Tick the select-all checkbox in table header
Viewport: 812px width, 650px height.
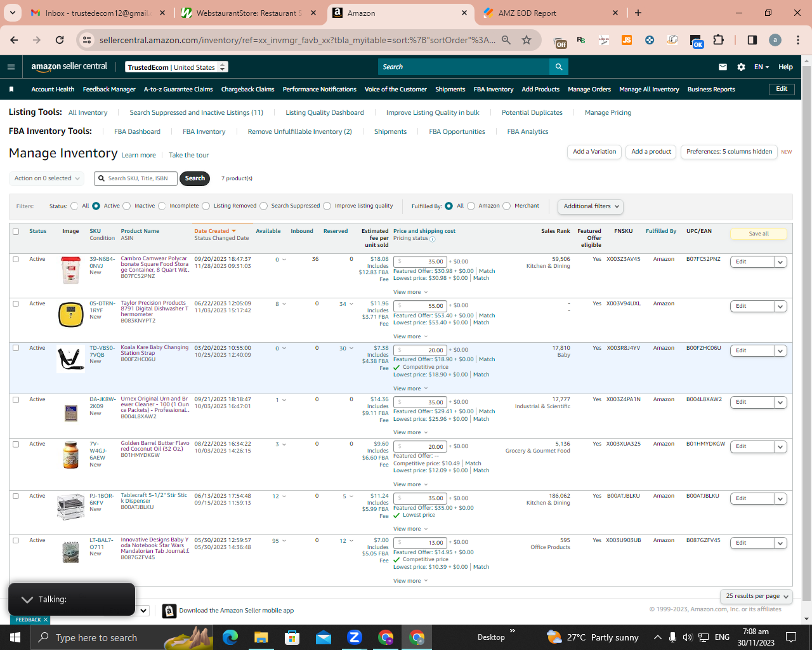point(16,232)
